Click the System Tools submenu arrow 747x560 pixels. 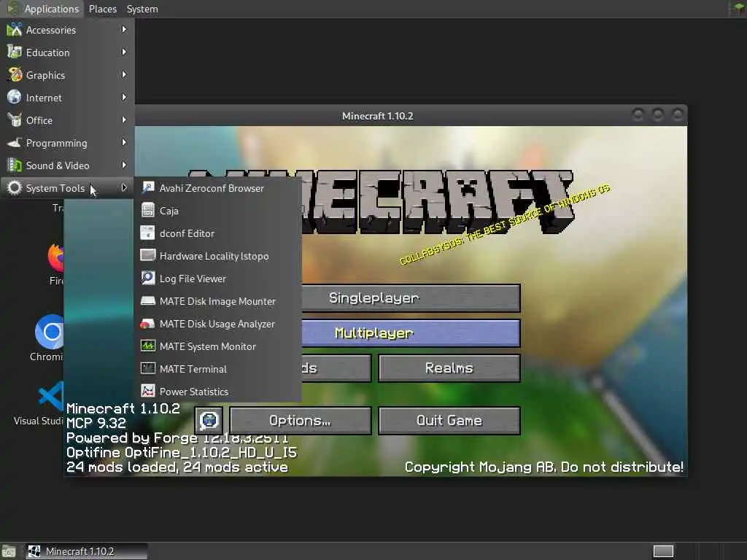pos(124,187)
